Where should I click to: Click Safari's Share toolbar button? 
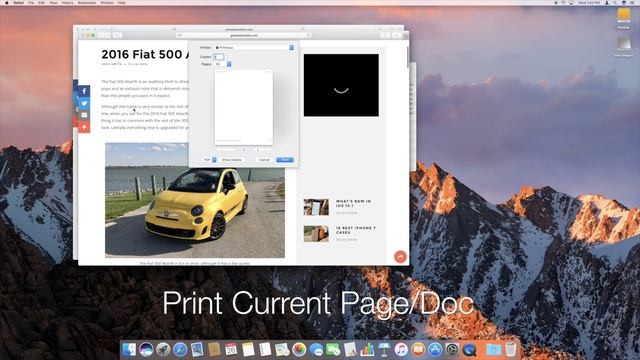[x=385, y=36]
